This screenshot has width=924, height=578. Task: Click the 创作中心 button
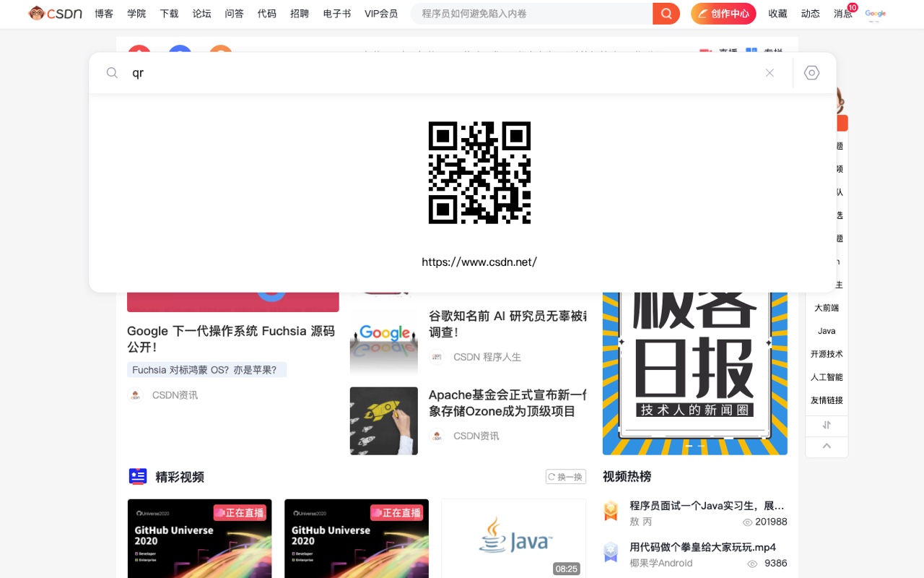coord(723,14)
